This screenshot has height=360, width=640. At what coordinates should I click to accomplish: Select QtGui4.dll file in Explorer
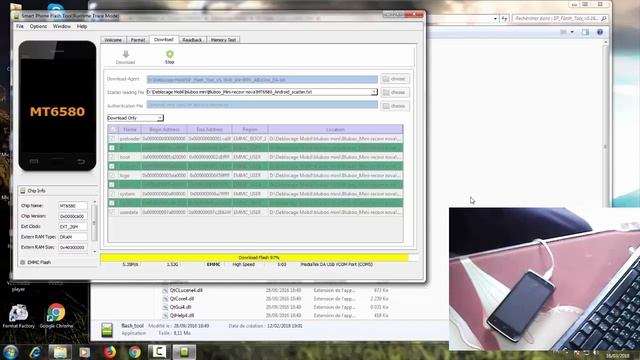(x=180, y=307)
